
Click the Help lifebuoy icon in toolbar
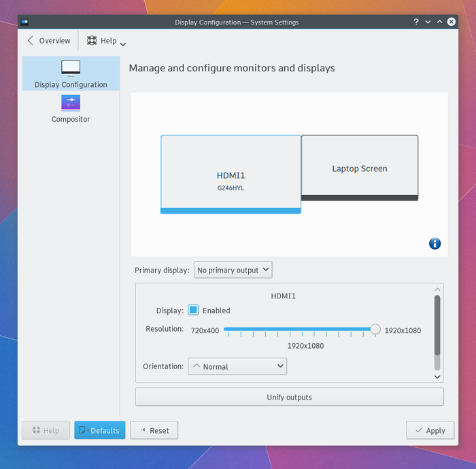coord(92,41)
